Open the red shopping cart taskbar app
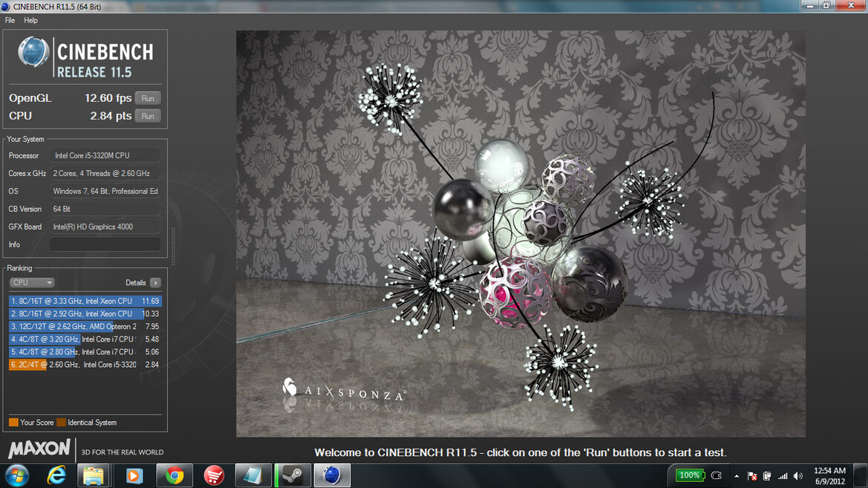Screen dimensions: 868x488 [x=214, y=475]
